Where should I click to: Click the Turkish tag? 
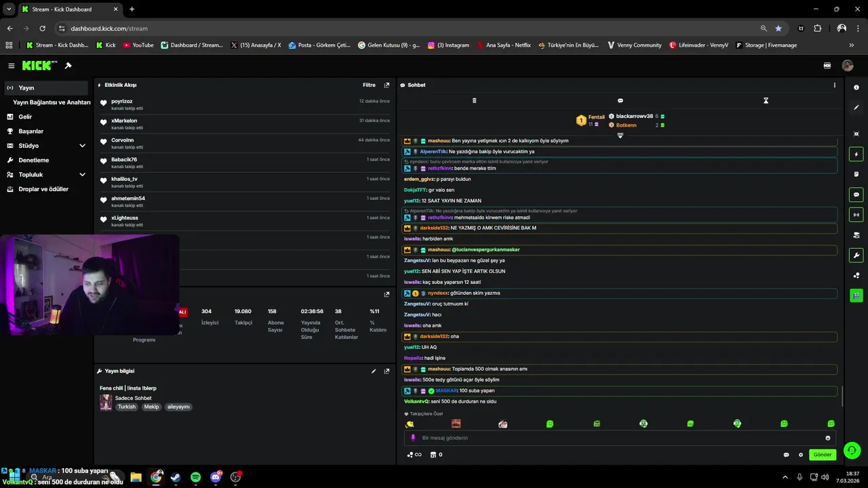coord(127,407)
